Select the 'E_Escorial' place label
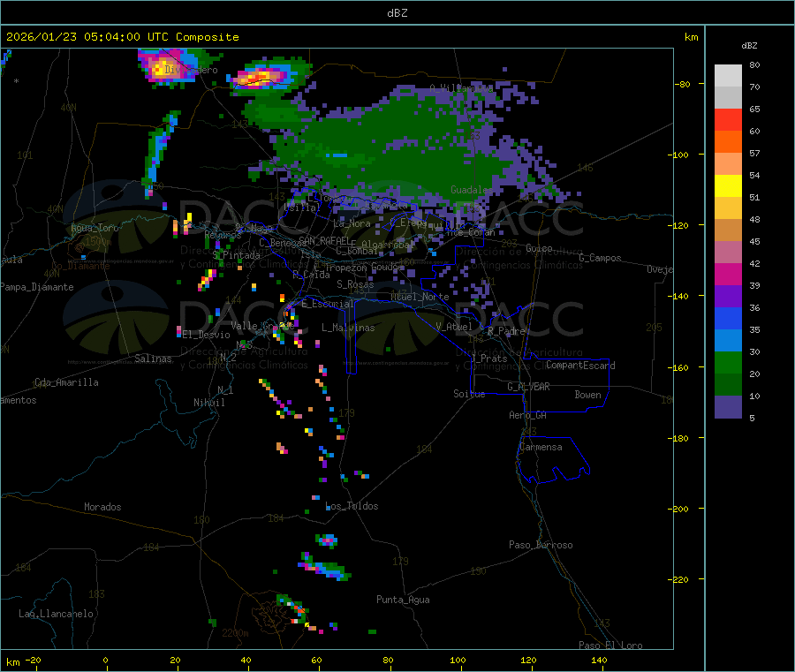Screen dimensions: 795x672 point(328,304)
